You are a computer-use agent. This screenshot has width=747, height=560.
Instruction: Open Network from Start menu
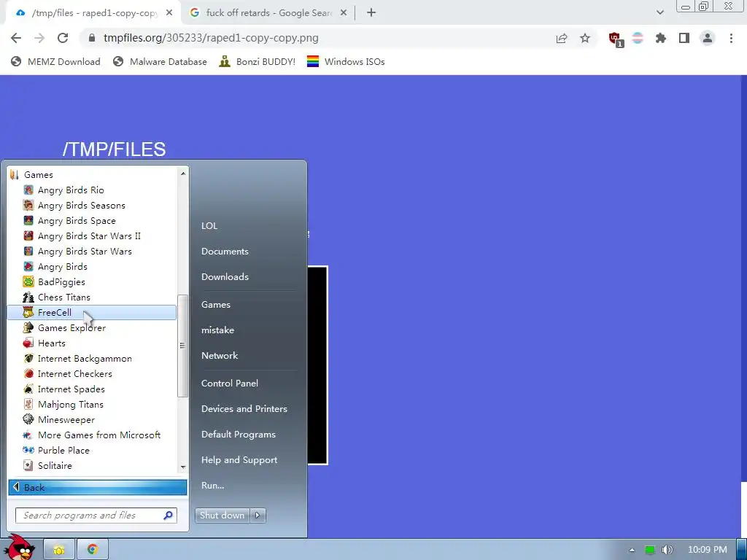pyautogui.click(x=220, y=355)
